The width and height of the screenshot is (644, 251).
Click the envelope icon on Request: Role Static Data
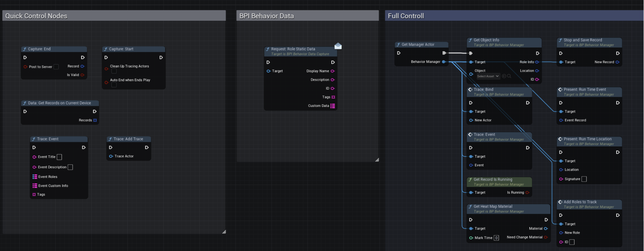pyautogui.click(x=338, y=46)
